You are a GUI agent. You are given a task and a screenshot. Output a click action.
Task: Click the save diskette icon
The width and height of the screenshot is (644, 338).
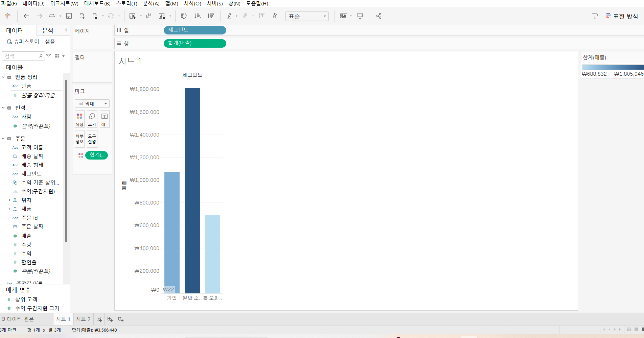(69, 16)
